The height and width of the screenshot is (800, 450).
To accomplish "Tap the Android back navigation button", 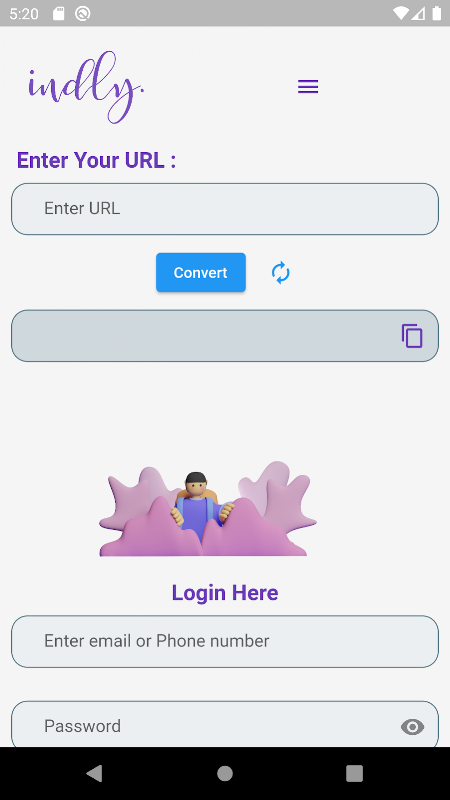I will tap(94, 773).
